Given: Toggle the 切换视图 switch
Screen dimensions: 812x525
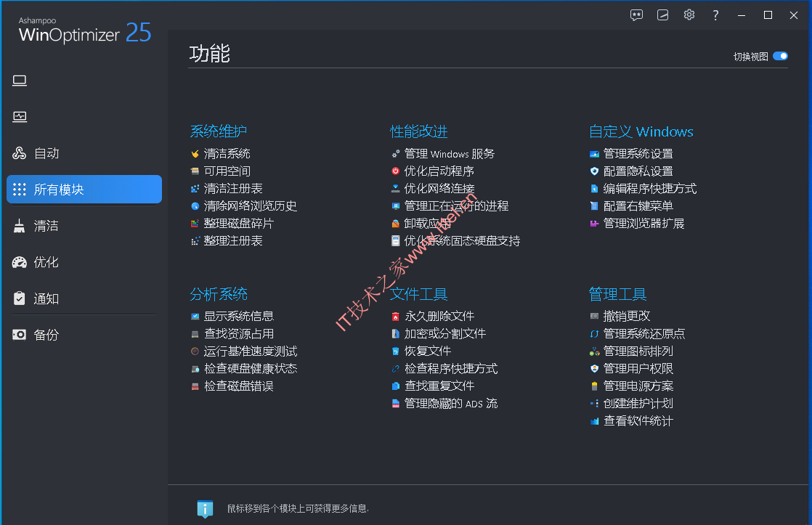Looking at the screenshot, I should [x=780, y=56].
